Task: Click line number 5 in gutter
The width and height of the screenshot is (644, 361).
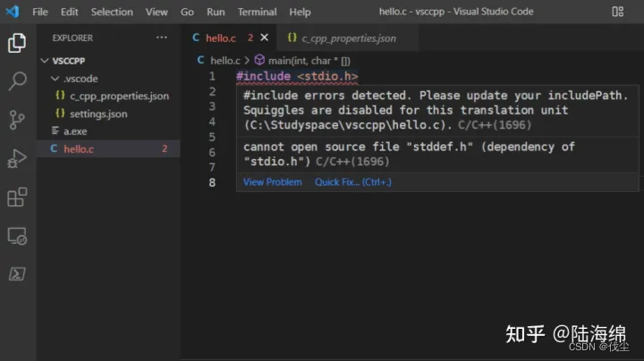Action: click(x=212, y=137)
